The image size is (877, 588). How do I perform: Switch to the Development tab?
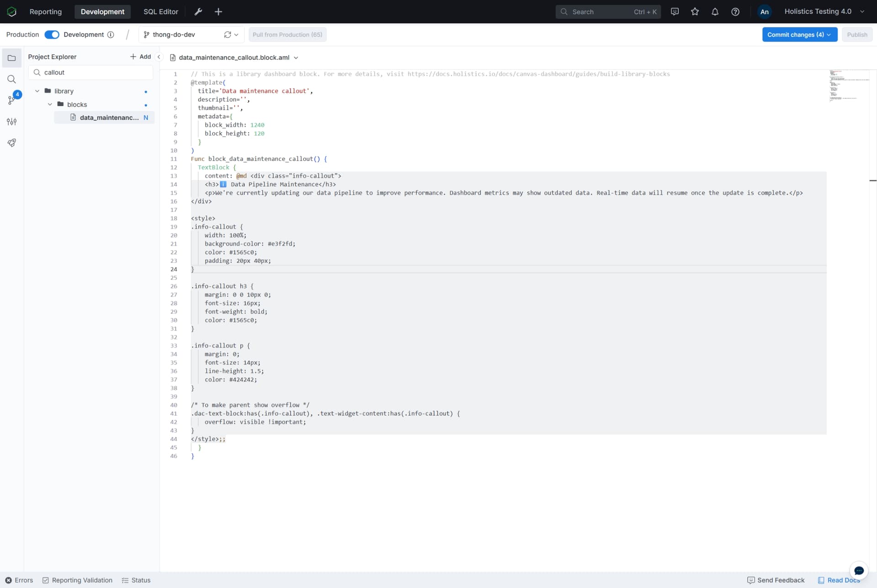102,11
